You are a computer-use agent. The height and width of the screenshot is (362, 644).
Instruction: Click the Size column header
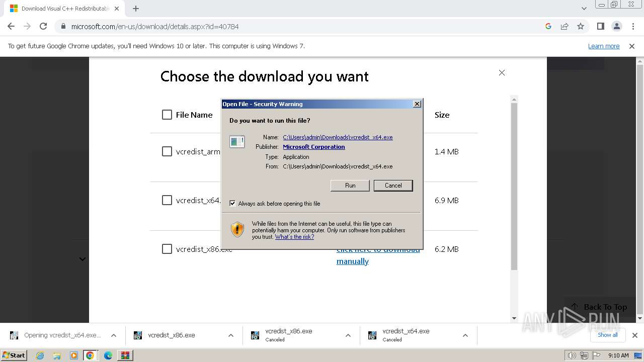click(442, 115)
